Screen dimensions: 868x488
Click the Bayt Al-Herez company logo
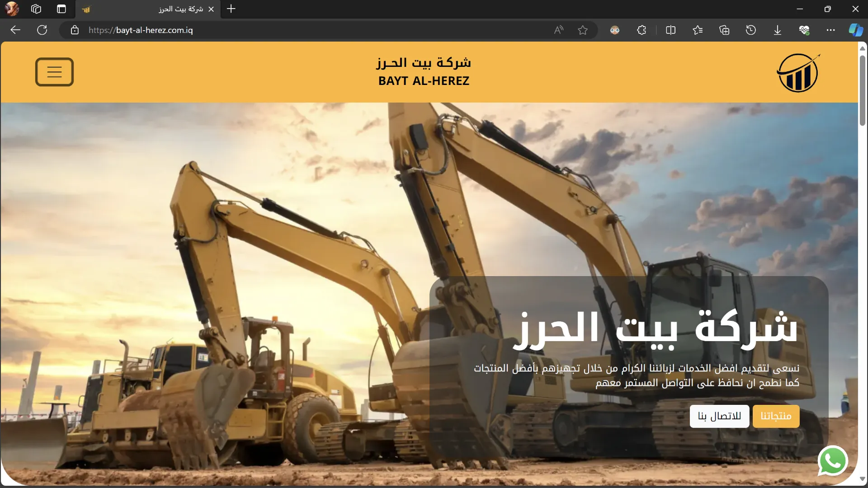(x=798, y=73)
